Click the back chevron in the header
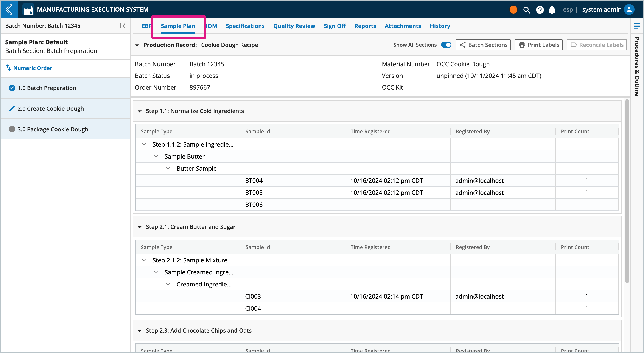644x353 pixels. coord(9,9)
